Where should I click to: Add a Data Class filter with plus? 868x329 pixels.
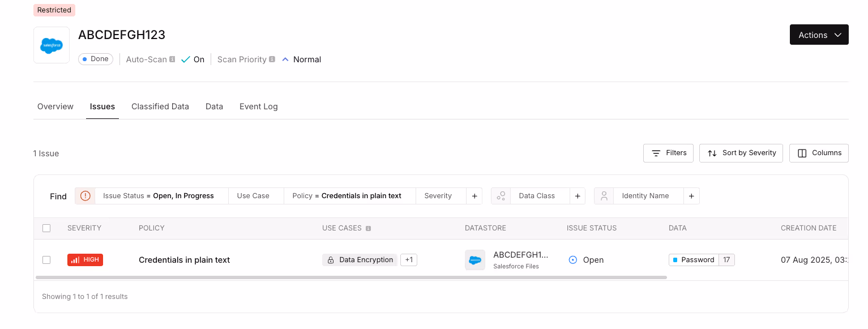point(577,196)
